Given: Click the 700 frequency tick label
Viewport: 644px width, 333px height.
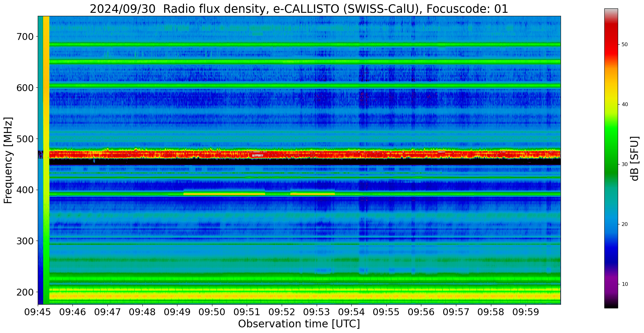Looking at the screenshot, I should point(25,37).
